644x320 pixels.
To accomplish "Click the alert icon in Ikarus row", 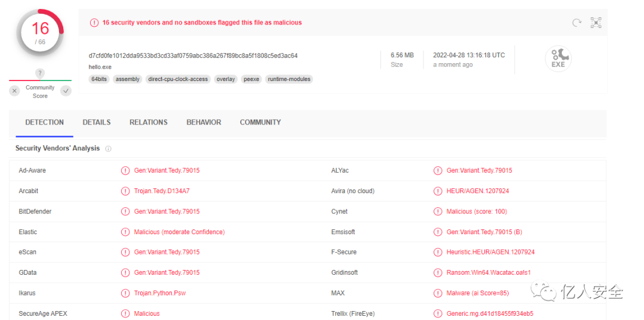I will point(125,293).
